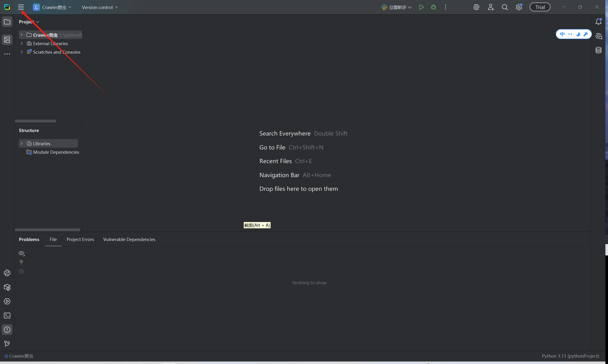Open the Notifications bell panel
Image resolution: width=608 pixels, height=364 pixels.
tap(599, 22)
